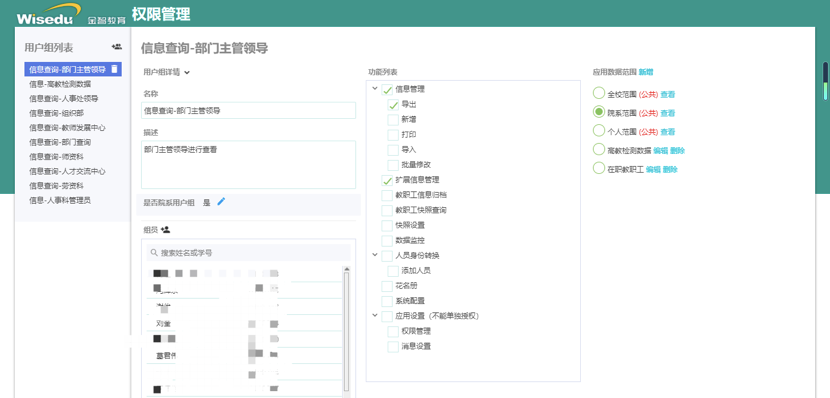Check the 打印 checkbox
This screenshot has height=398, width=830.
pos(393,135)
